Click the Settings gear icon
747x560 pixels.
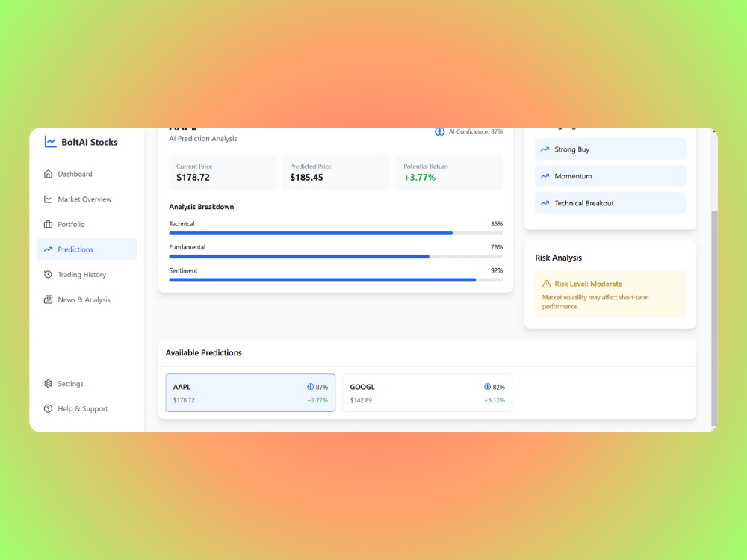48,383
